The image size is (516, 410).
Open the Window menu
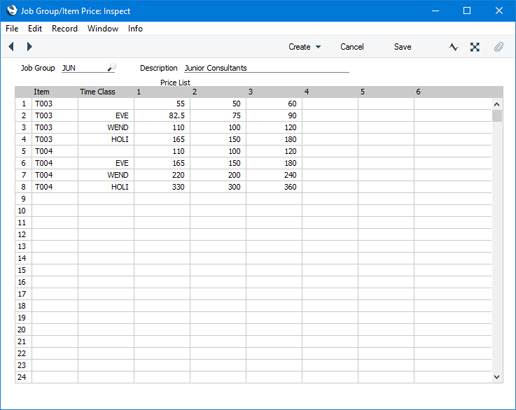click(103, 29)
